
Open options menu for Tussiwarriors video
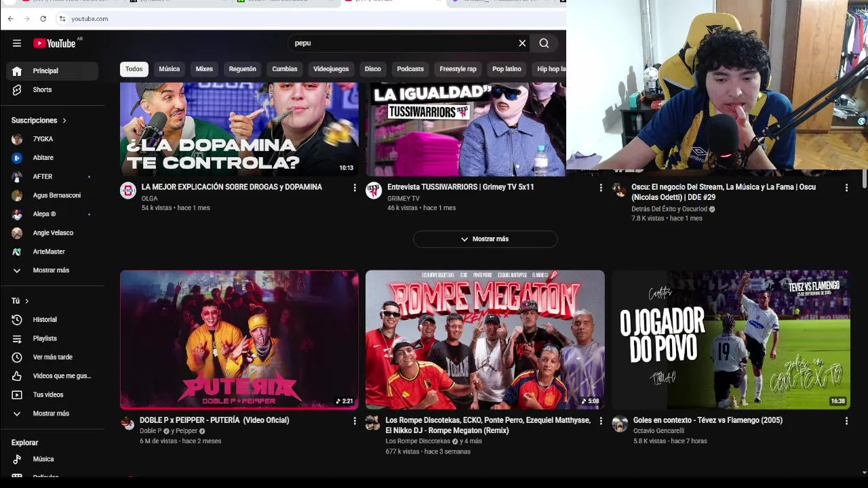point(600,188)
